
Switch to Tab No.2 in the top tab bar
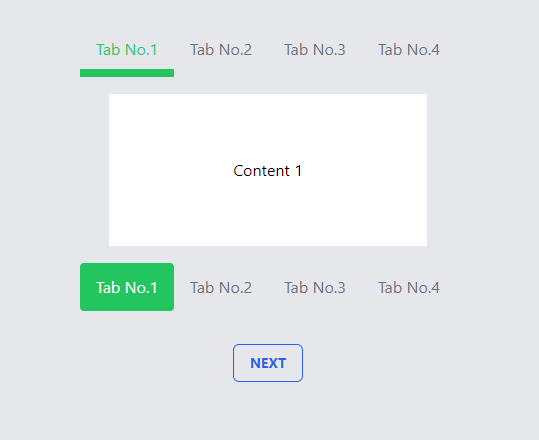coord(221,50)
